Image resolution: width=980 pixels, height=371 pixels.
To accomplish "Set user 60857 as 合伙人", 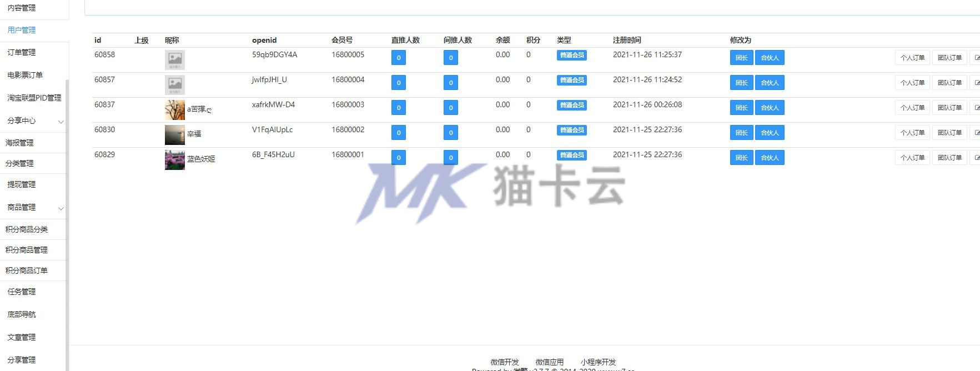I will (x=770, y=83).
